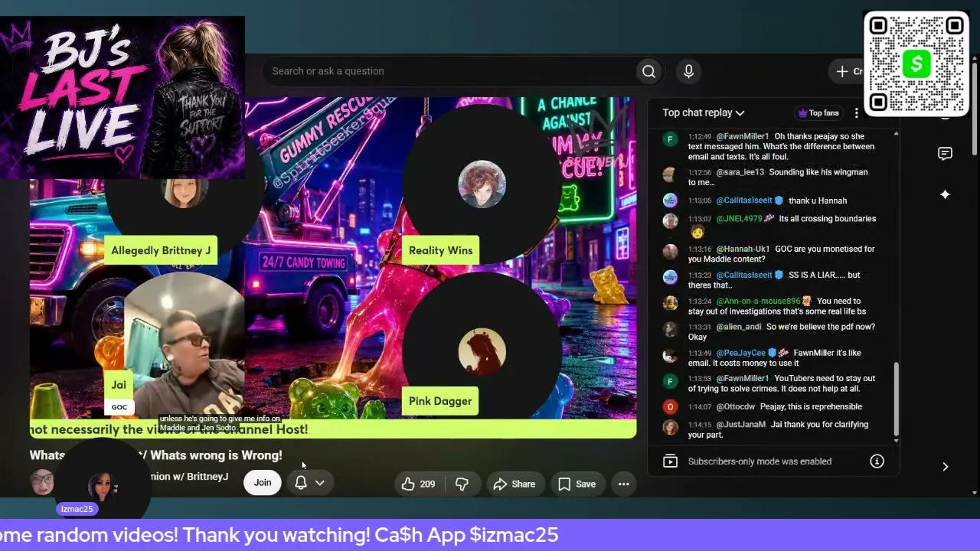Click @CallitasIseeit name at 1:13:05
The image size is (980, 551).
tap(744, 201)
